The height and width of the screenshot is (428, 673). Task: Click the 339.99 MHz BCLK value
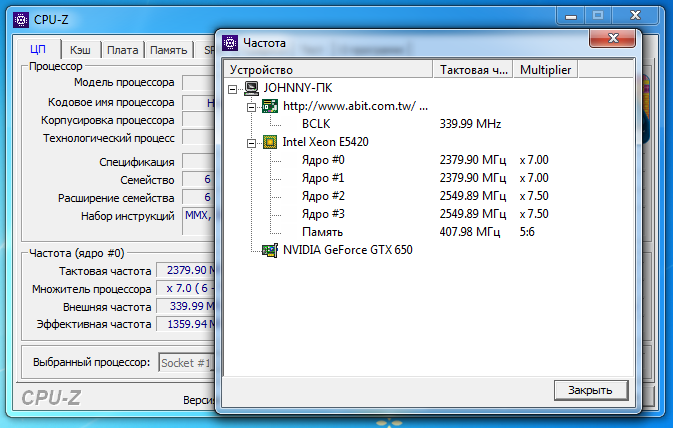pos(470,124)
